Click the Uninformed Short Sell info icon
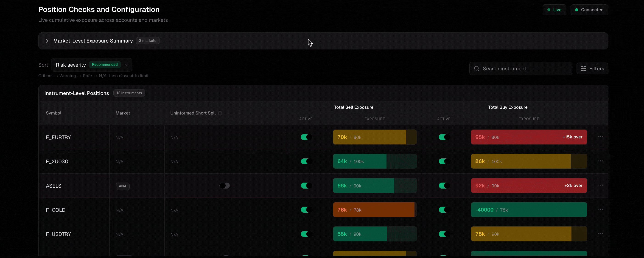 tap(220, 113)
